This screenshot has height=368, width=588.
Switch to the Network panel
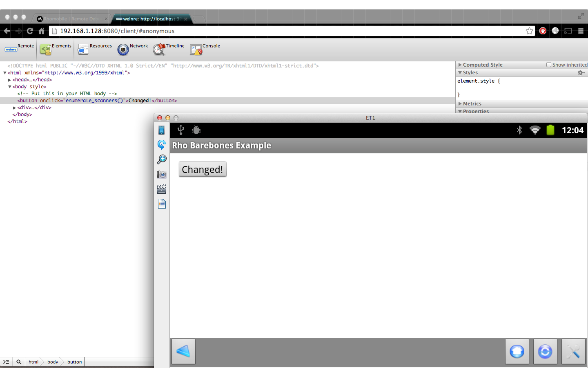click(x=132, y=49)
